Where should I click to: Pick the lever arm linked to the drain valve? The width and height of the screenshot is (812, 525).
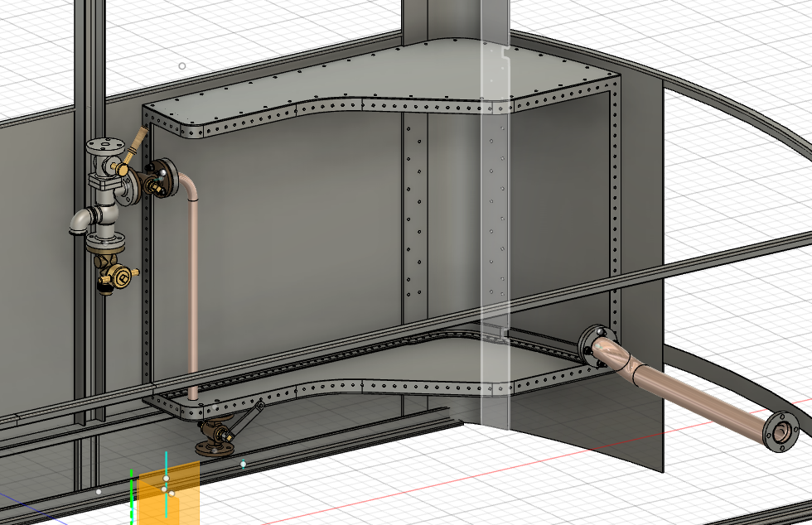click(244, 418)
